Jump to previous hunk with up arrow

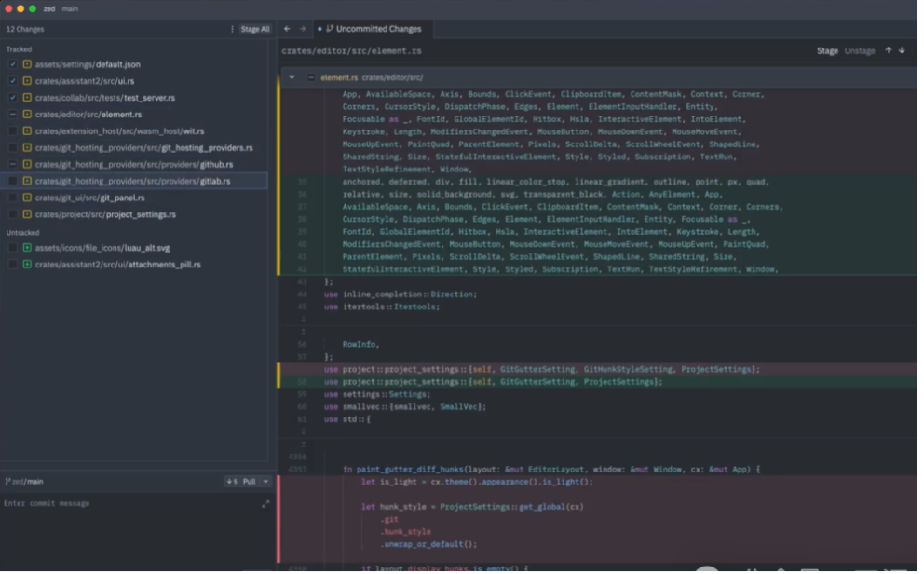[x=888, y=50]
